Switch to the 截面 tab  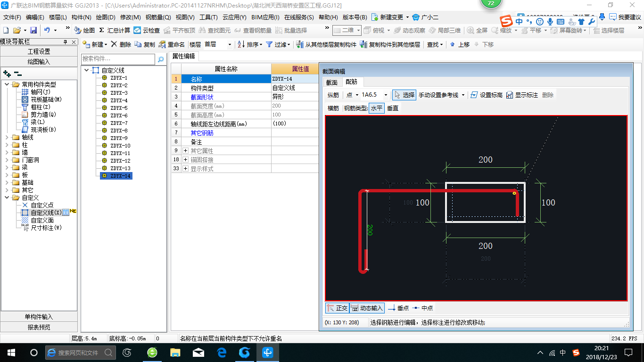click(x=332, y=82)
